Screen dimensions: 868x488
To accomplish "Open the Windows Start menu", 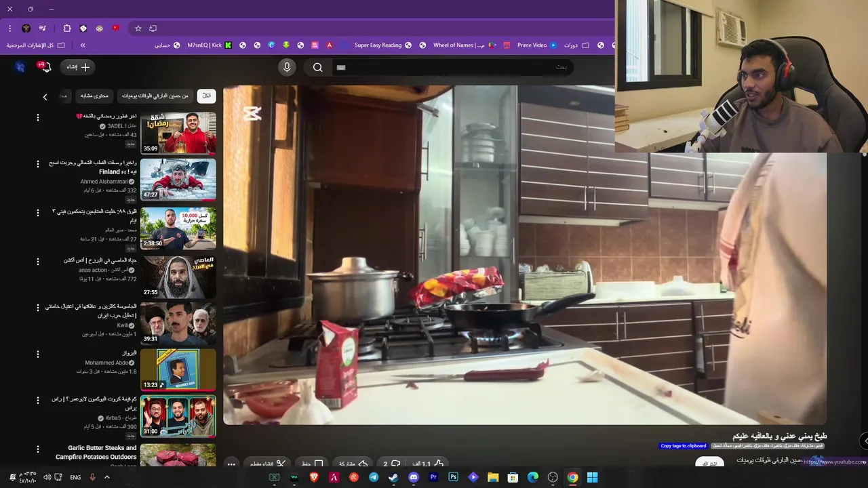I will pyautogui.click(x=592, y=477).
